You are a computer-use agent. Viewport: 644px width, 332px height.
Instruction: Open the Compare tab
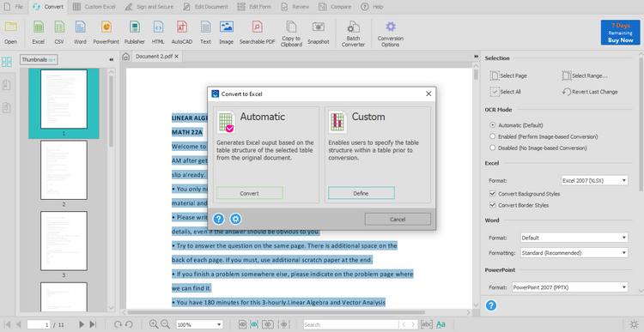click(336, 7)
